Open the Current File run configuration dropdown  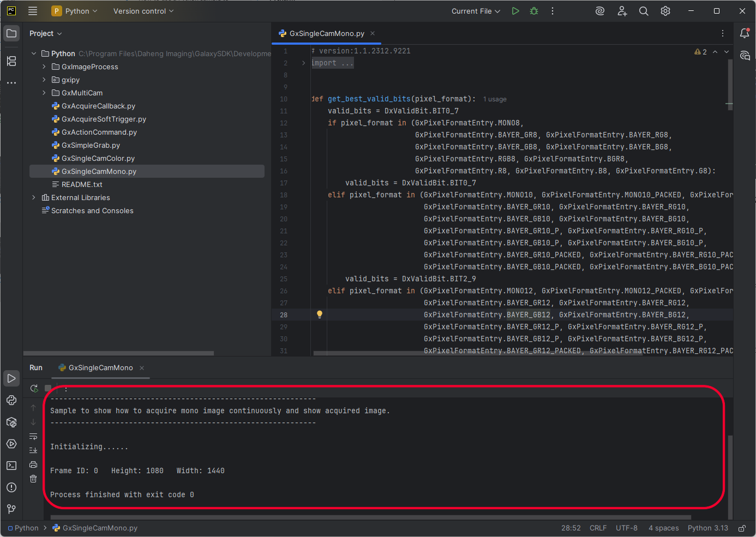click(x=476, y=11)
